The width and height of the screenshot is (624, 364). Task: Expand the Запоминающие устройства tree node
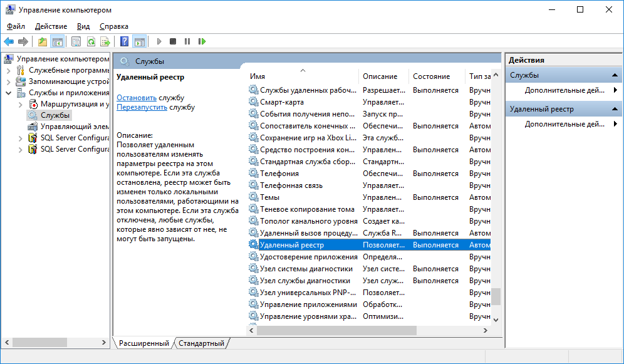8,82
